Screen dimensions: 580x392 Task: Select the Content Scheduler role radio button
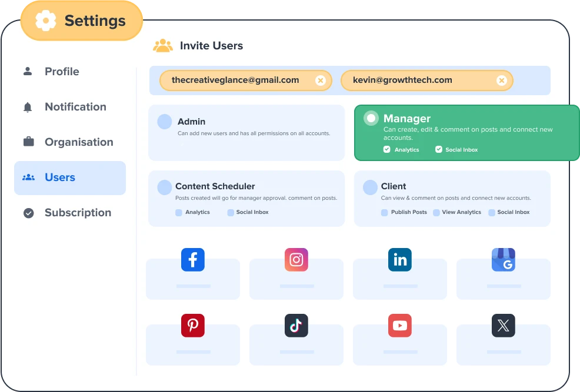click(165, 187)
